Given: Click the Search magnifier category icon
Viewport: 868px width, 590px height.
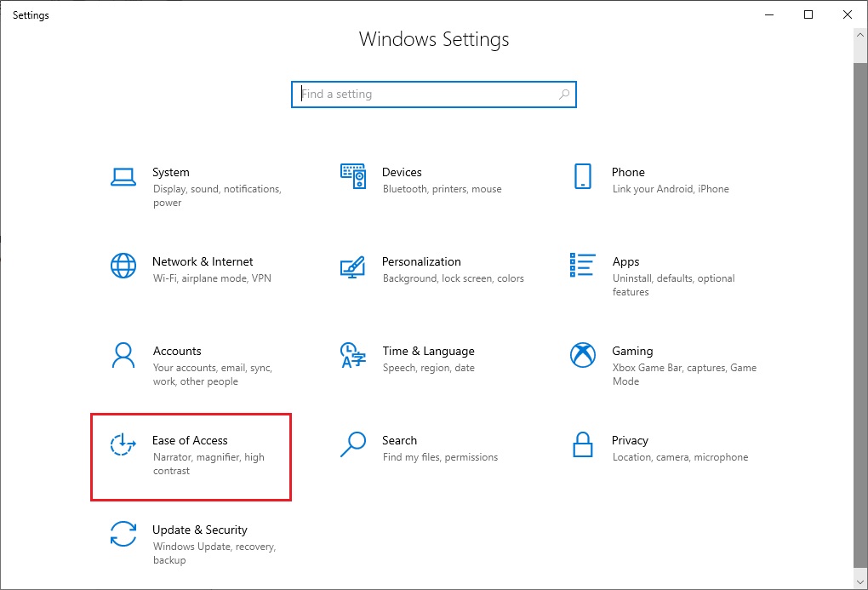Looking at the screenshot, I should [352, 444].
